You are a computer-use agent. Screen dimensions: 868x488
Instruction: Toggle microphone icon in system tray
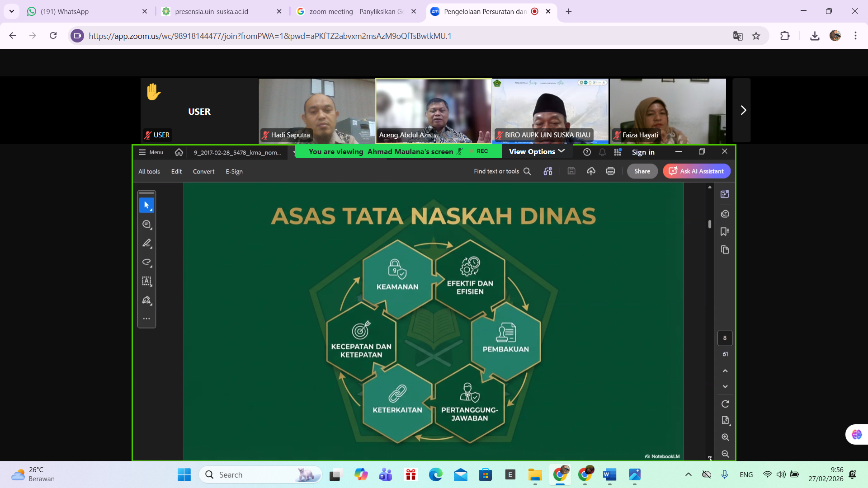(x=725, y=474)
